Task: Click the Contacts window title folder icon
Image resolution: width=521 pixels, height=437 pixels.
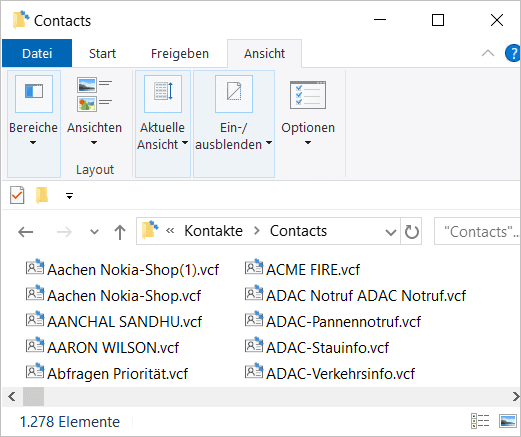Action: point(21,20)
